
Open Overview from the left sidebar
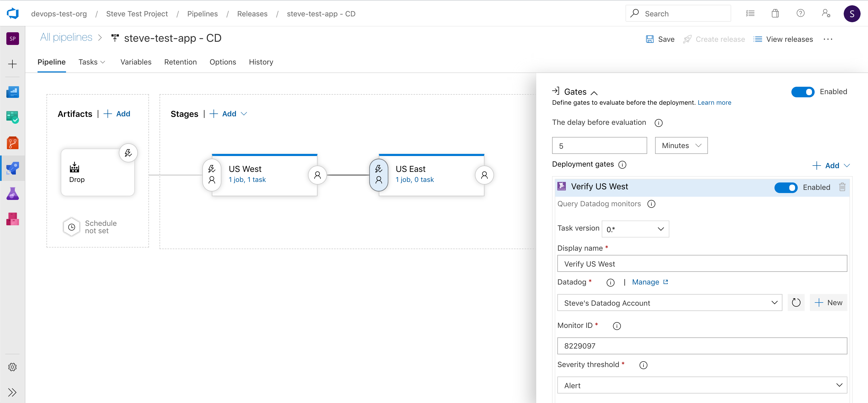[12, 92]
